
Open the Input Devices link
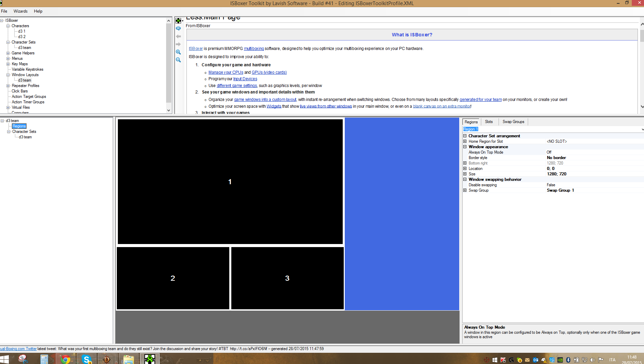point(245,79)
